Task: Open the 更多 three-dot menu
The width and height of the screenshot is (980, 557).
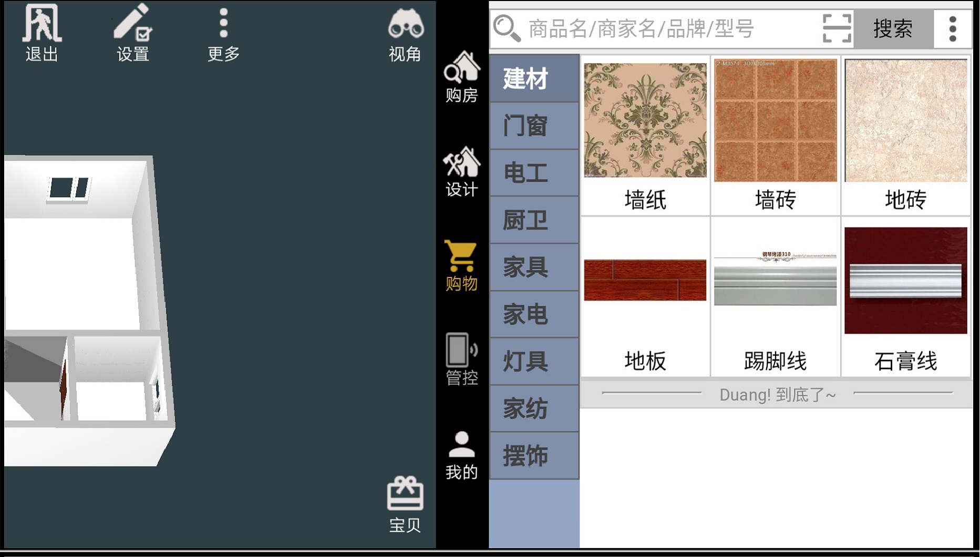Action: (x=223, y=33)
